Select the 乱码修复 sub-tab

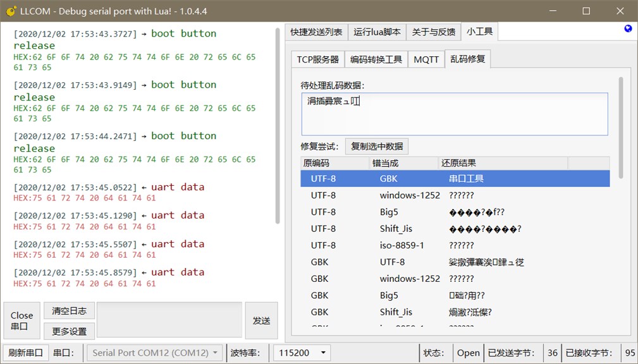point(470,58)
